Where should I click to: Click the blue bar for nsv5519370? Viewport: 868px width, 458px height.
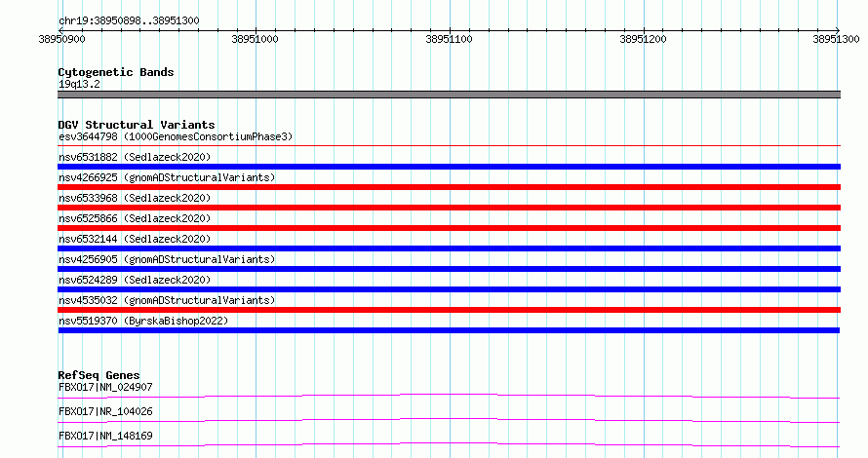click(449, 330)
